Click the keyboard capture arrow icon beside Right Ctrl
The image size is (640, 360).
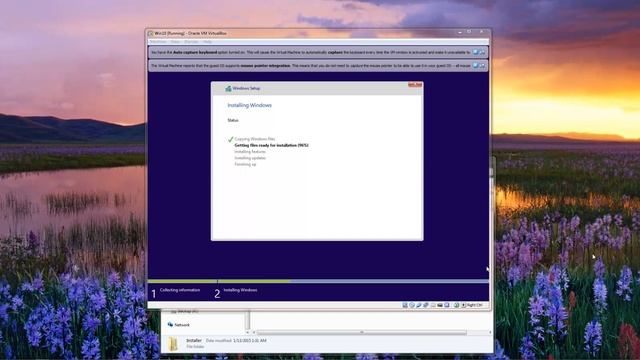(x=463, y=305)
